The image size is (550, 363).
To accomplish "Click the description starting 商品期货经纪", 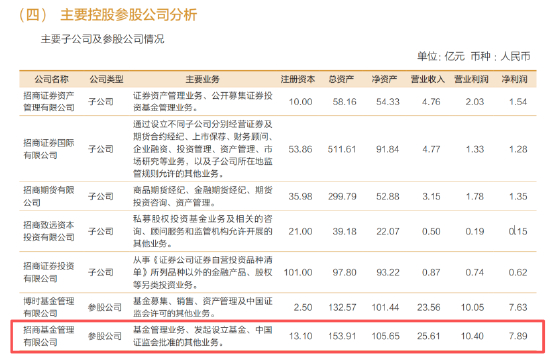I will click(202, 196).
